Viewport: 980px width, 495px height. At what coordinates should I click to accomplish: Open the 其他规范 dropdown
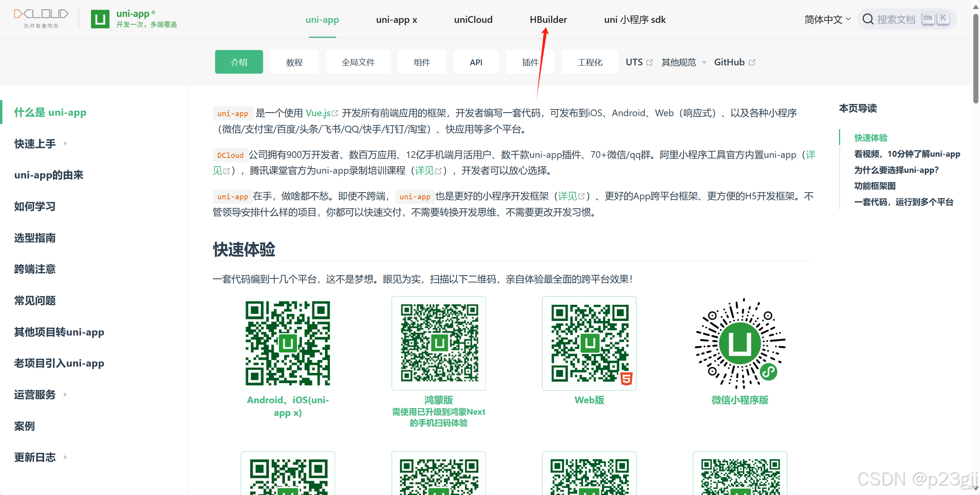(678, 62)
